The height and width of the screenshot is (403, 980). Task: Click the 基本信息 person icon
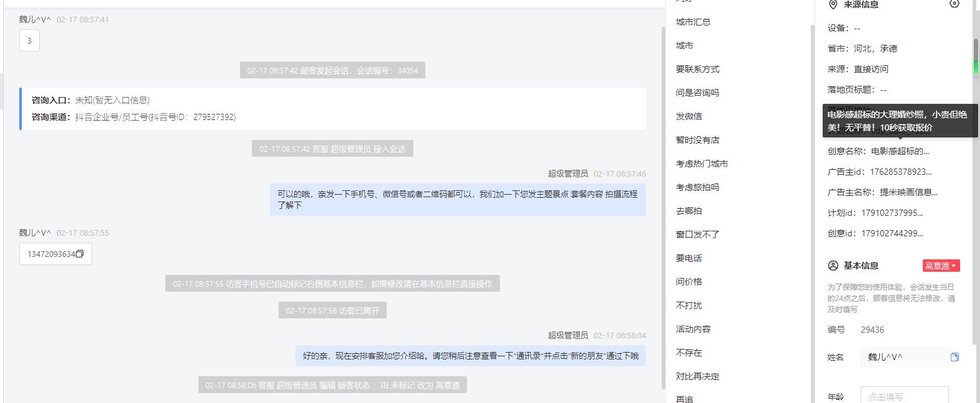[833, 266]
